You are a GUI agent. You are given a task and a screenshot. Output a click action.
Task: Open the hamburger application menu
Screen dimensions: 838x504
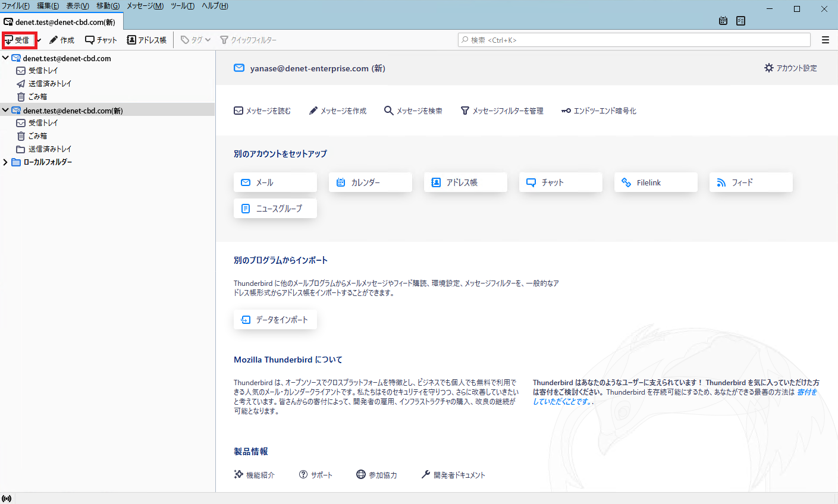(826, 40)
